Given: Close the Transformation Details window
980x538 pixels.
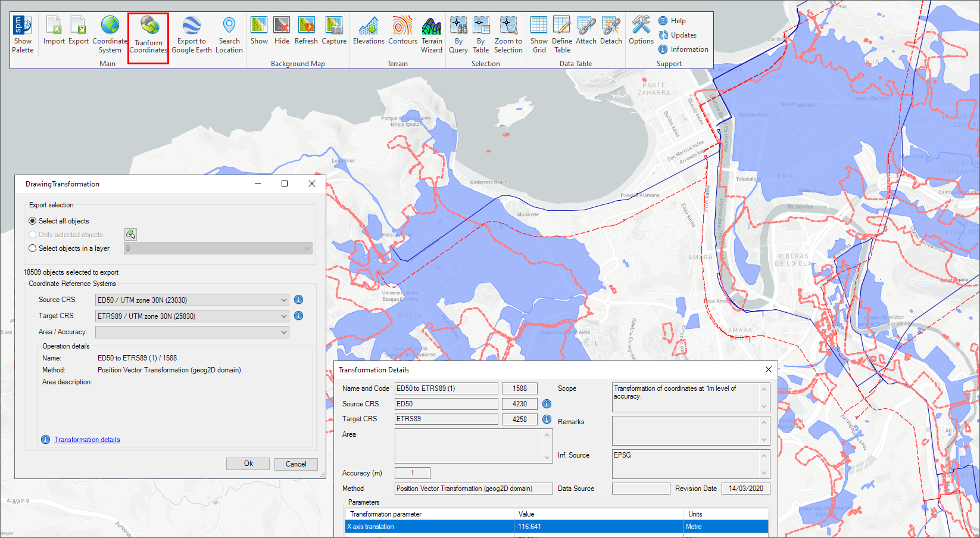Looking at the screenshot, I should 769,369.
